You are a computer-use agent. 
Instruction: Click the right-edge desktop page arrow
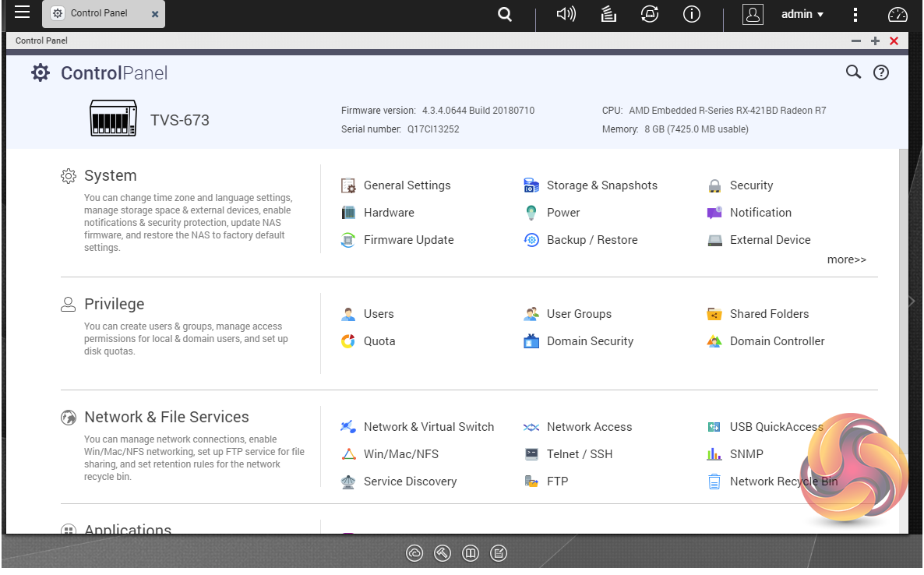[913, 302]
